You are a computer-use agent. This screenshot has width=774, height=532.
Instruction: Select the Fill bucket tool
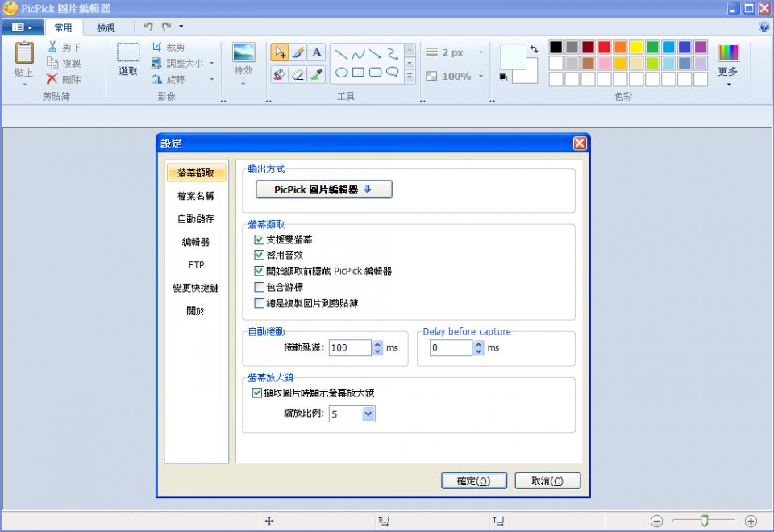(280, 74)
